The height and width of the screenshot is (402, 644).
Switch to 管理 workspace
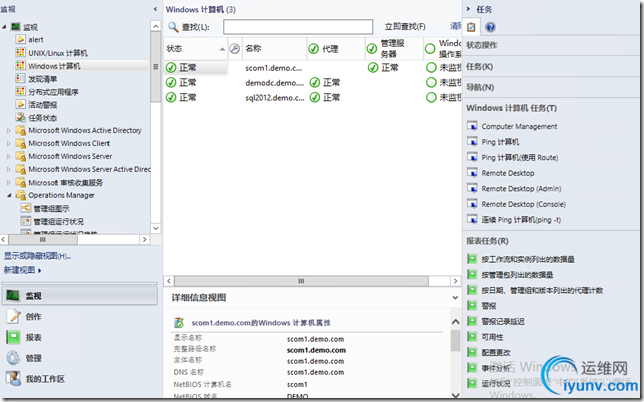79,358
